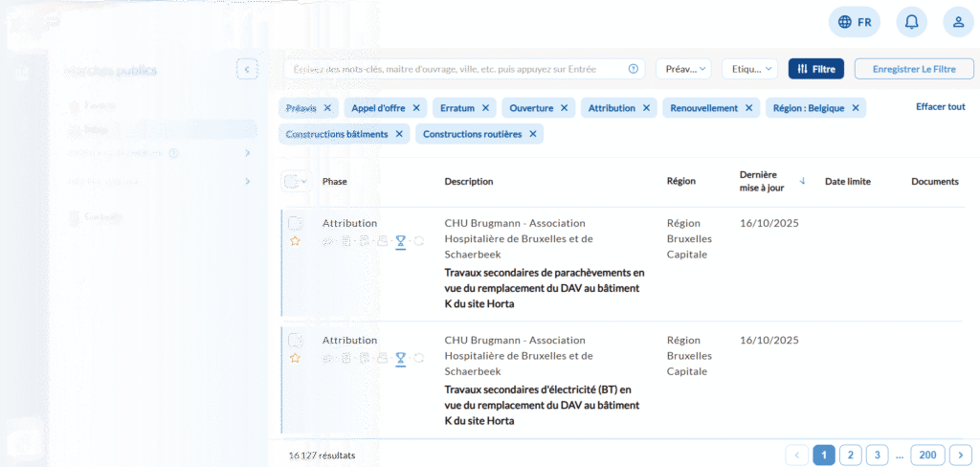Remove the Région : Belgique filter chip
The image size is (980, 467).
[x=856, y=108]
